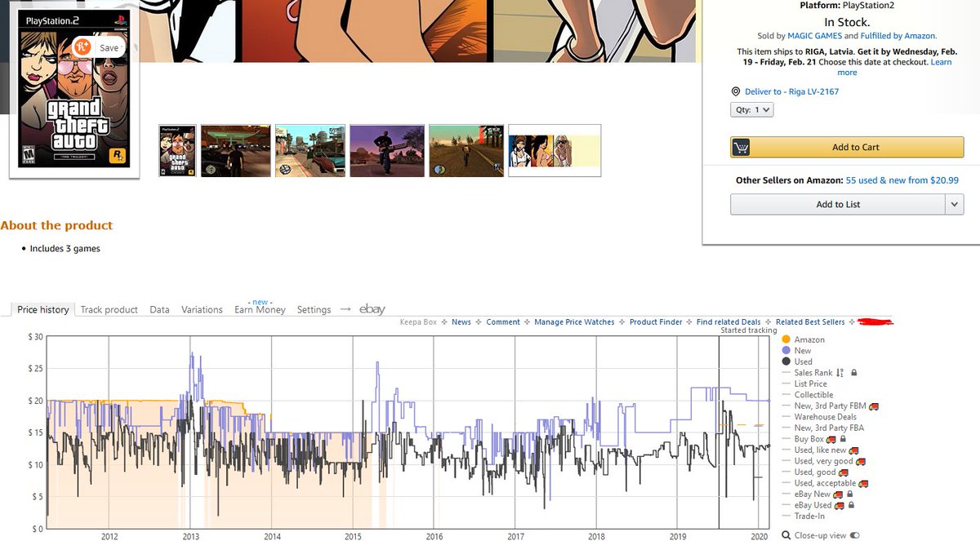This screenshot has height=541, width=980.
Task: Open the MAGIC GAMES seller link
Action: [x=814, y=36]
